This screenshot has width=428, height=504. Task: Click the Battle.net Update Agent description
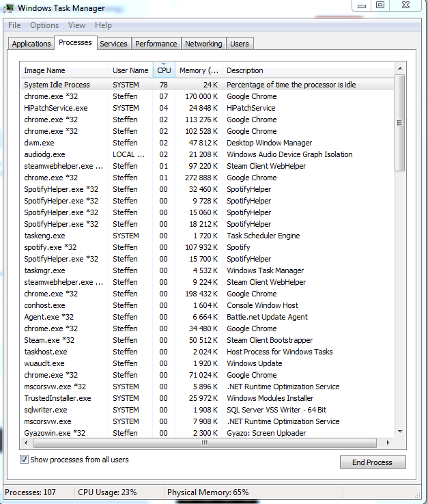[x=267, y=317]
